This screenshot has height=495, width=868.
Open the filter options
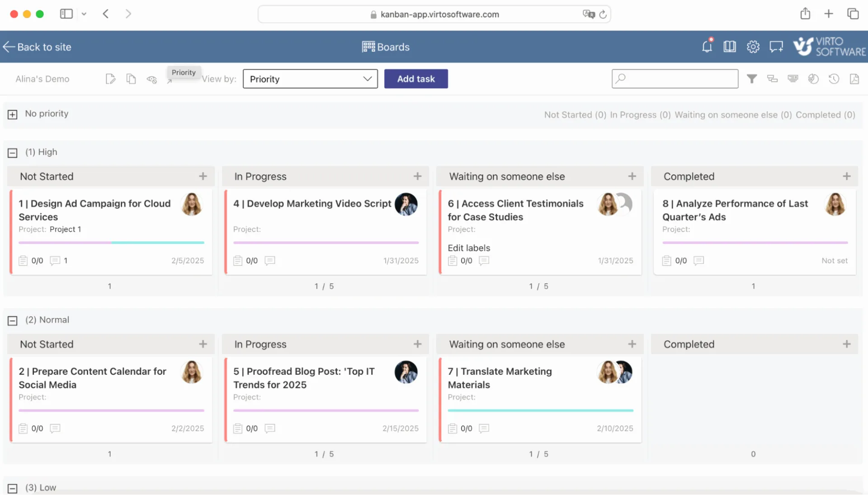752,79
